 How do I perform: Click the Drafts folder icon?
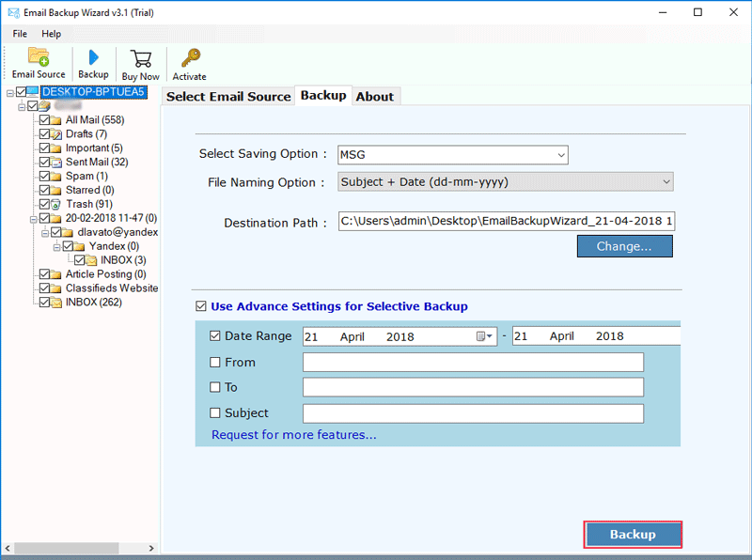(x=55, y=133)
